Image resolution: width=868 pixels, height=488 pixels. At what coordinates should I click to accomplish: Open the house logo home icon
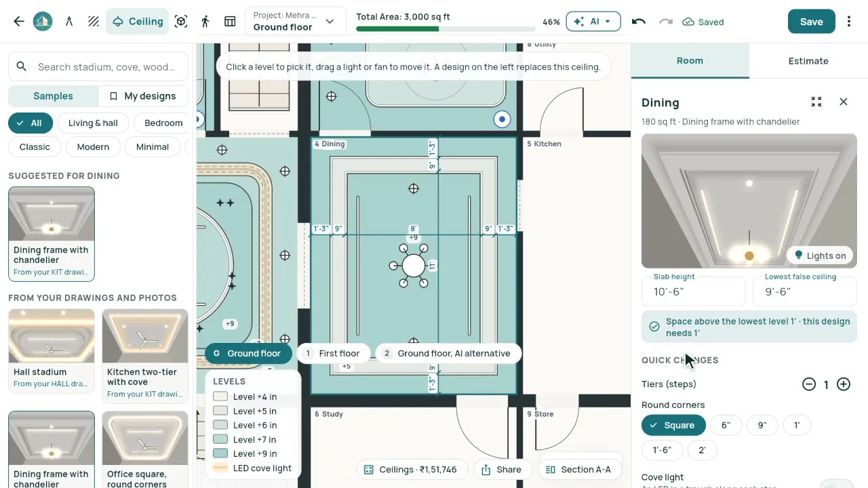coord(43,22)
